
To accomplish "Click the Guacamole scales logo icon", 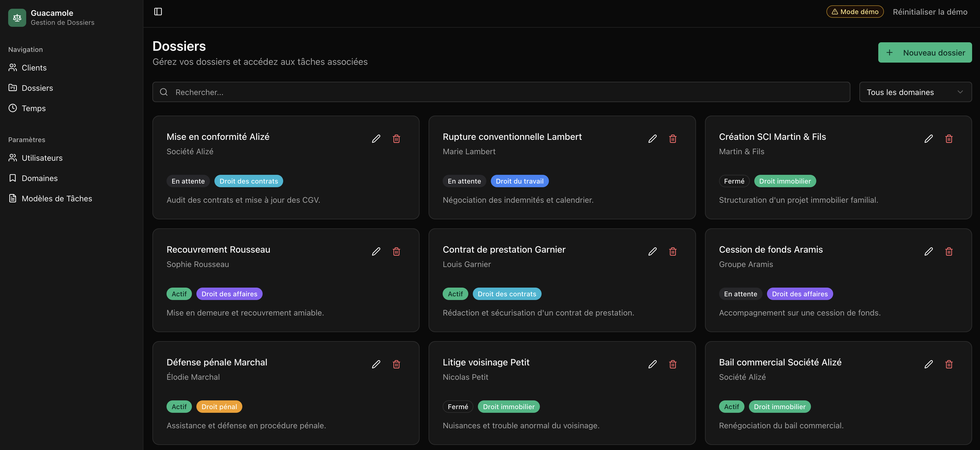I will [17, 17].
